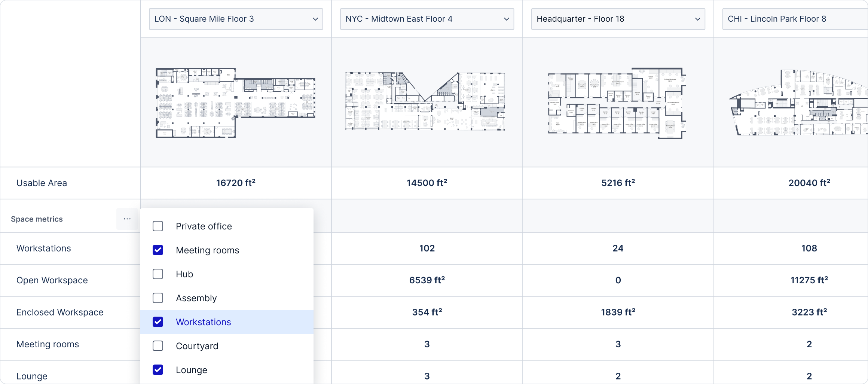Uncheck the Lounge metric option
Image resolution: width=868 pixels, height=384 pixels.
pos(158,370)
